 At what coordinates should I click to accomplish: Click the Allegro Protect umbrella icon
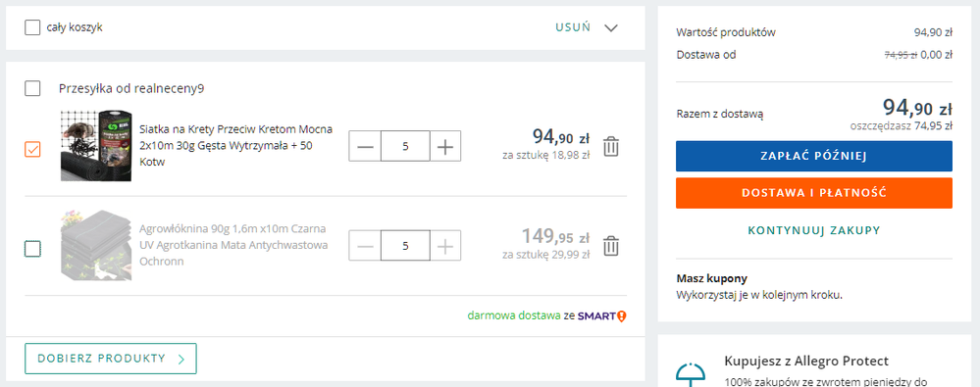691,372
